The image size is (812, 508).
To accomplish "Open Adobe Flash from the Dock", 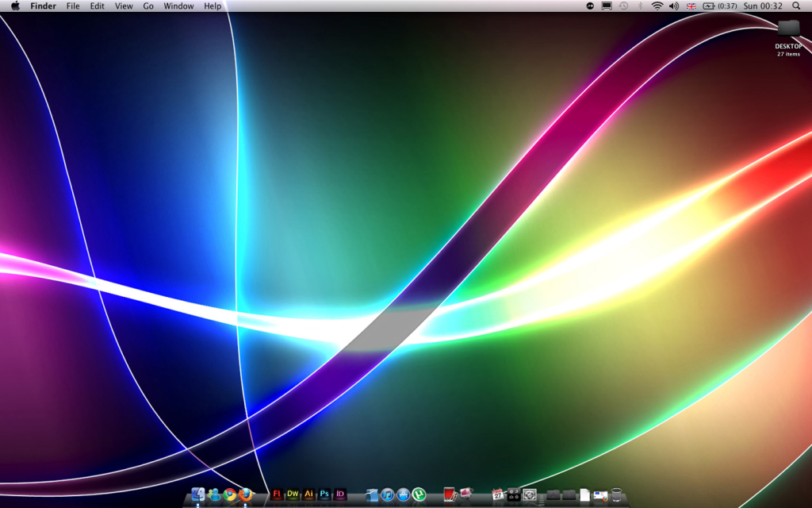I will 277,496.
